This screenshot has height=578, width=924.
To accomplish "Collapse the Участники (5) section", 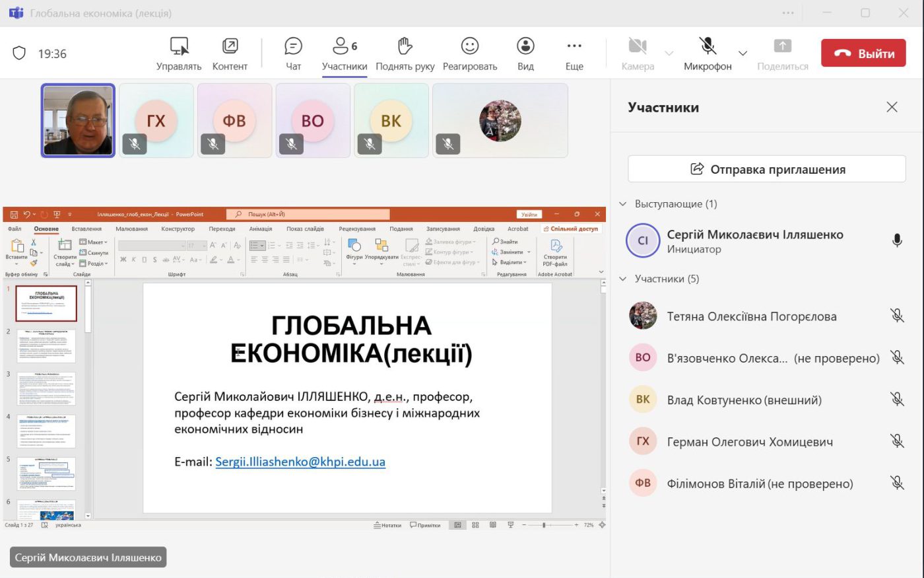I will [621, 278].
